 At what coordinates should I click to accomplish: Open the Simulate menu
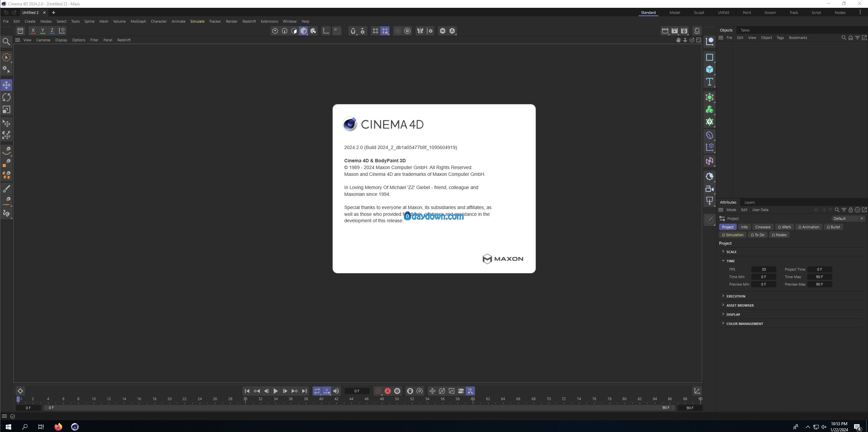tap(197, 21)
